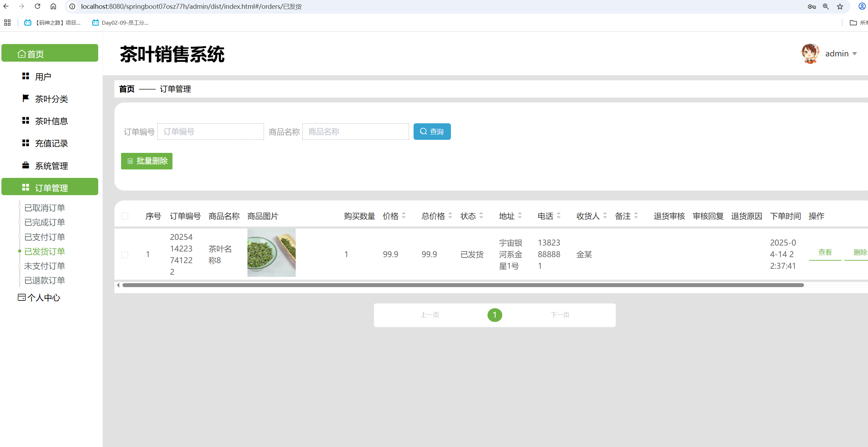Bookmark page with the star icon
Screen dimensions: 868x447
coord(840,6)
